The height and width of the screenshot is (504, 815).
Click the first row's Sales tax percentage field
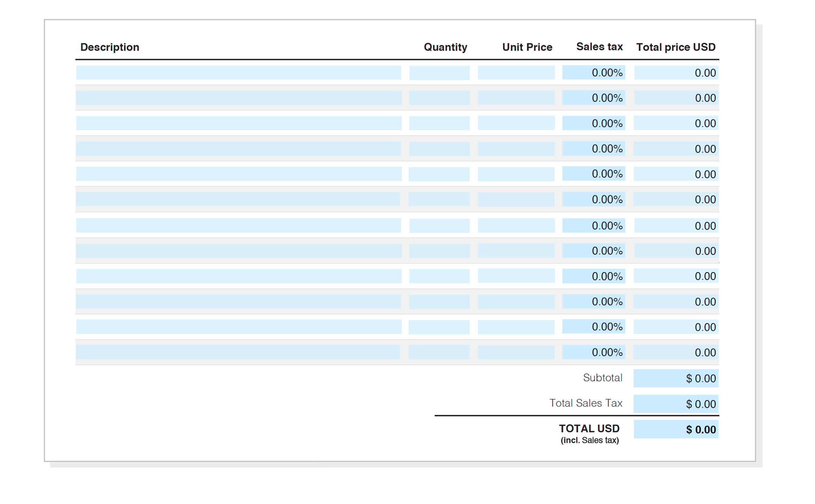point(594,72)
